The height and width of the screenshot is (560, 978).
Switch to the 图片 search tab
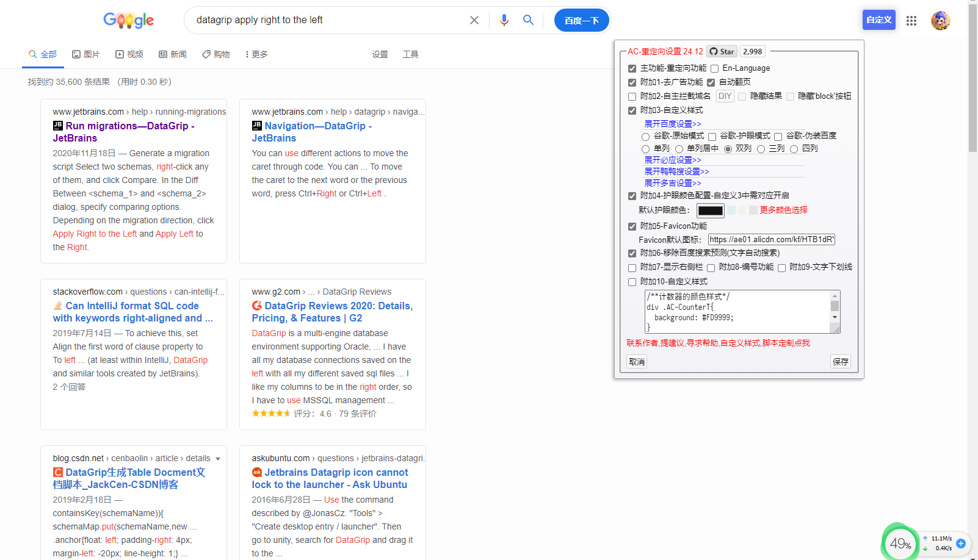[86, 54]
